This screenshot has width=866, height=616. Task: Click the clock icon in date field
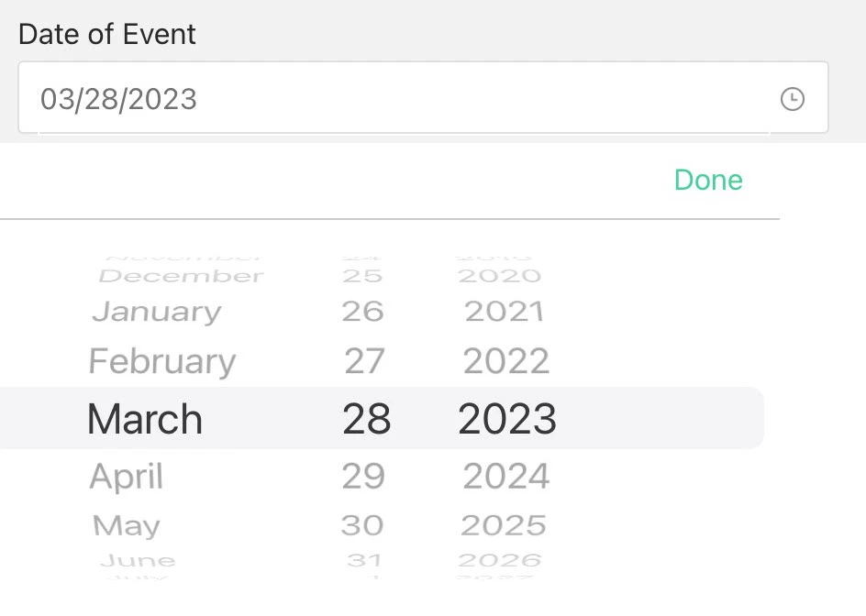pyautogui.click(x=792, y=99)
